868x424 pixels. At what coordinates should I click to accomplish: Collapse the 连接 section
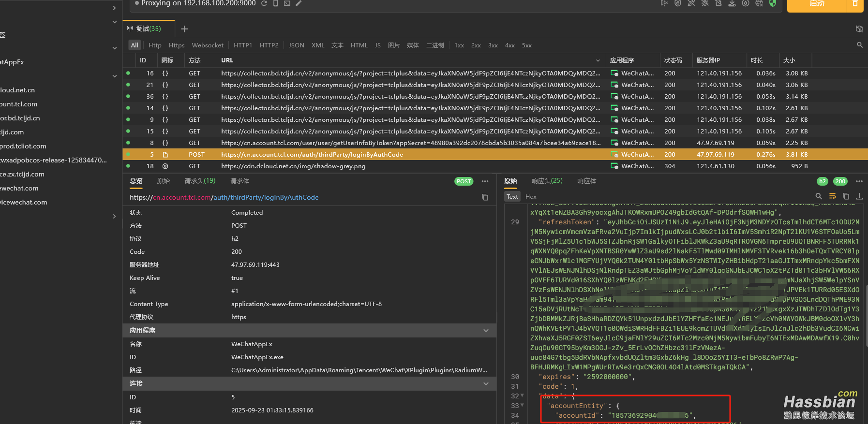click(486, 384)
